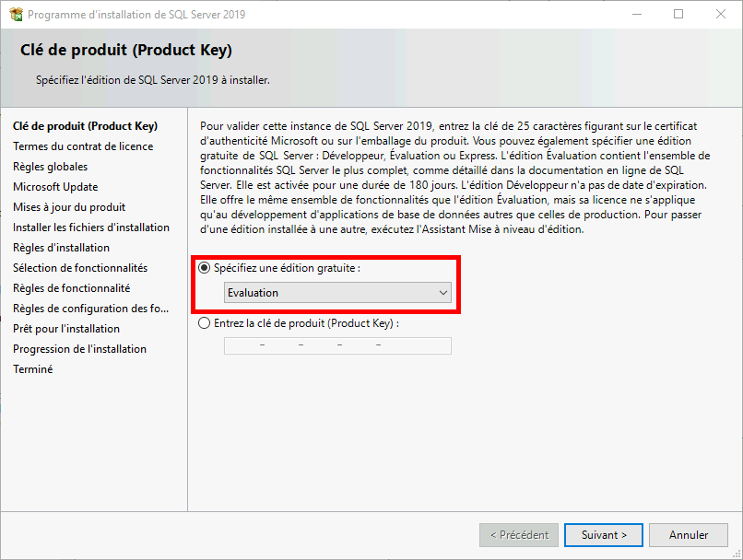Click the Suivant button to continue

click(603, 534)
